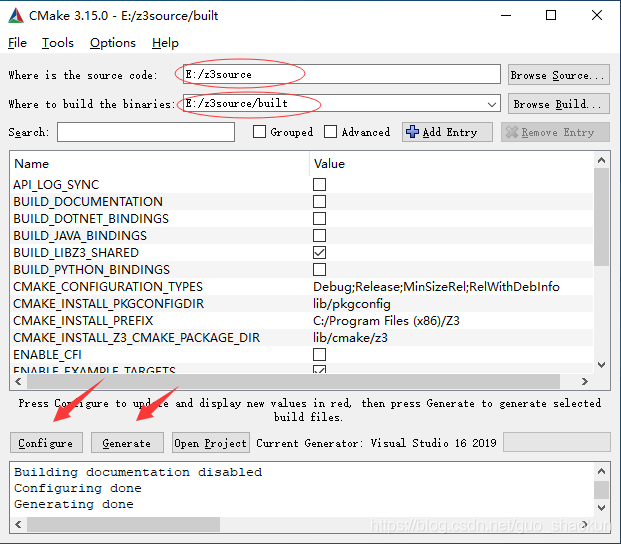Click the variable list scroll left arrow
Viewport: 621px width, 544px height.
[18, 381]
